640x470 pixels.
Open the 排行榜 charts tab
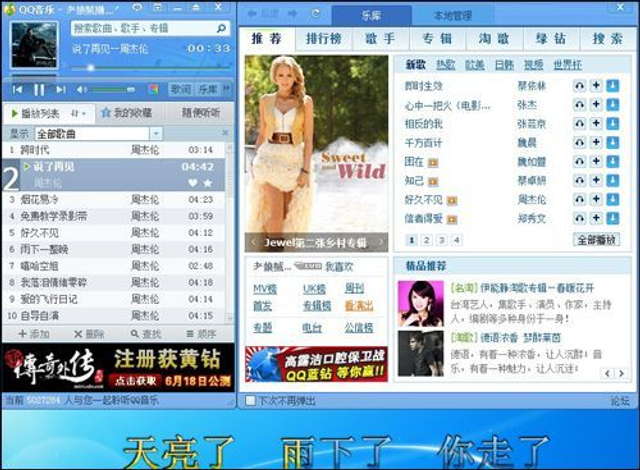(324, 39)
